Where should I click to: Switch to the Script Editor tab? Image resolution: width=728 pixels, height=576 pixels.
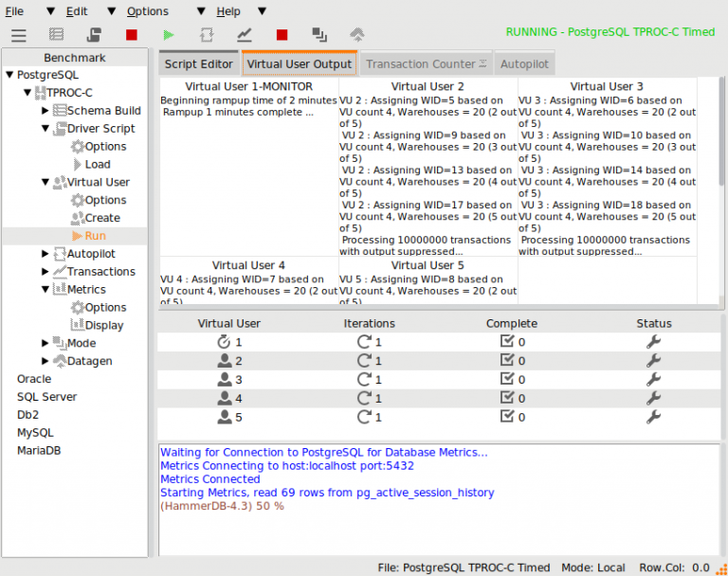click(198, 64)
